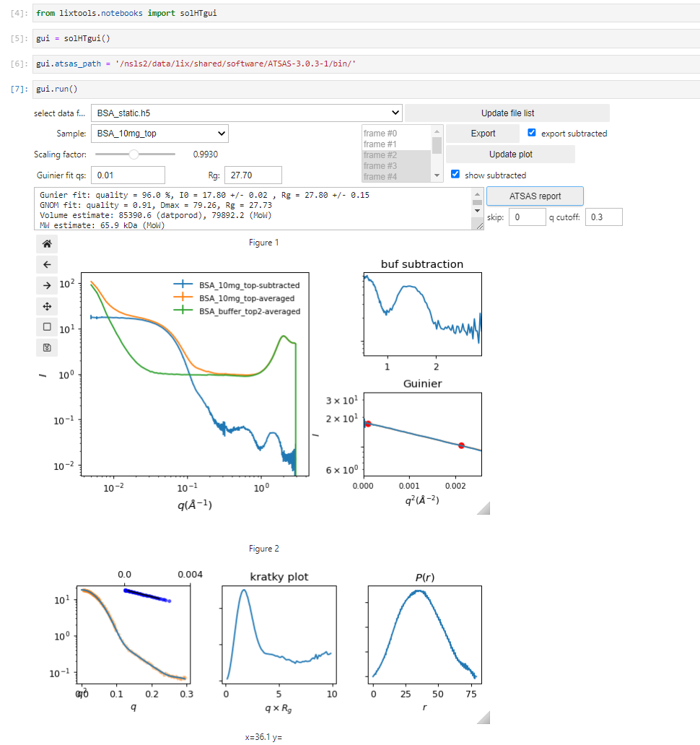
Task: Click the Update file list button
Action: click(507, 113)
